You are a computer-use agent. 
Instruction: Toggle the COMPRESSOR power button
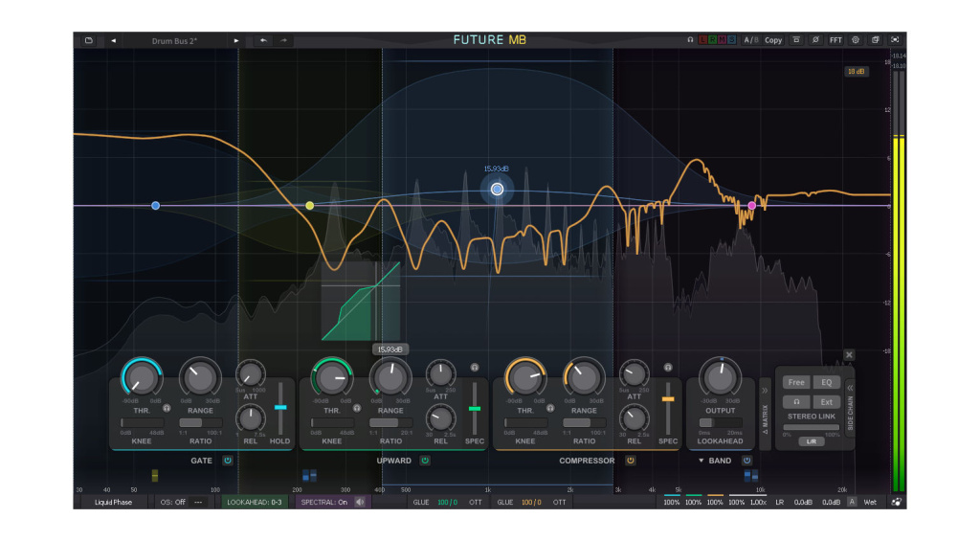click(631, 461)
